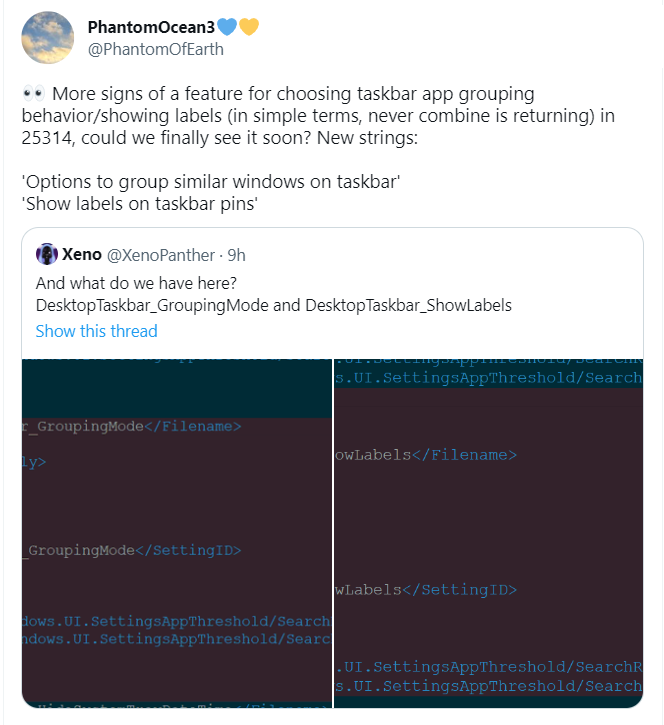Click the yellow heart emoji beside PhantomOcean3
Screen dimensions: 664x725
(x=248, y=27)
